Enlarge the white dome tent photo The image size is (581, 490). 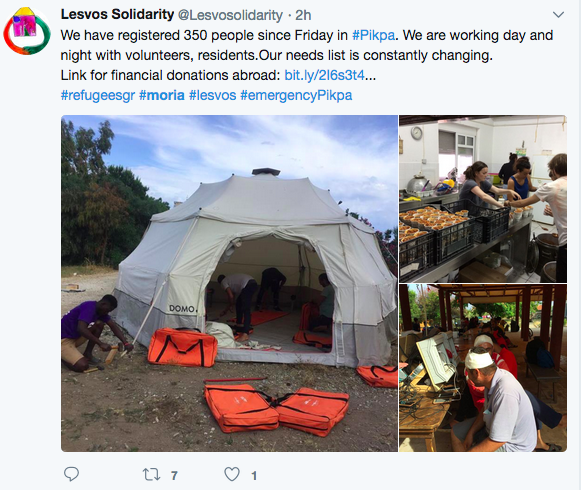(229, 283)
